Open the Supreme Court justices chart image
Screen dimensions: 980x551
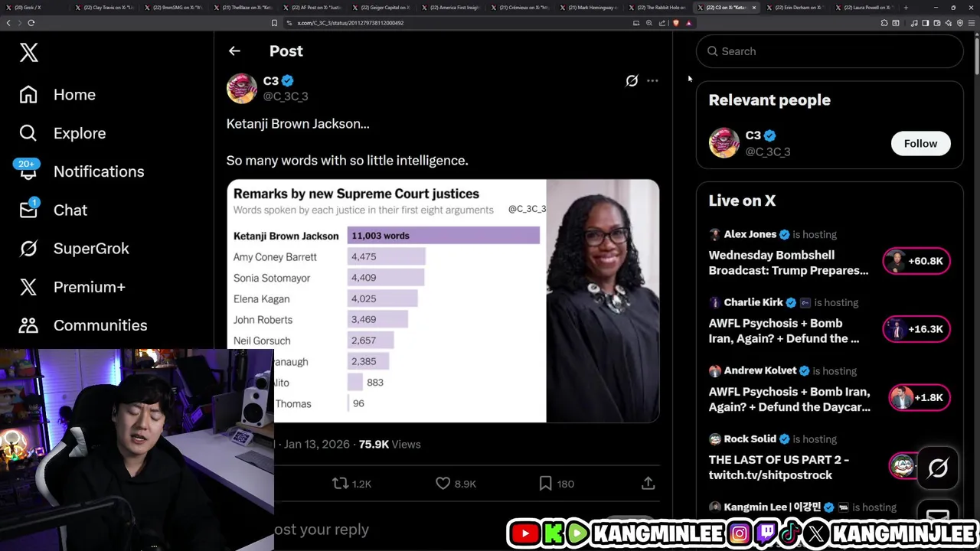coord(443,301)
